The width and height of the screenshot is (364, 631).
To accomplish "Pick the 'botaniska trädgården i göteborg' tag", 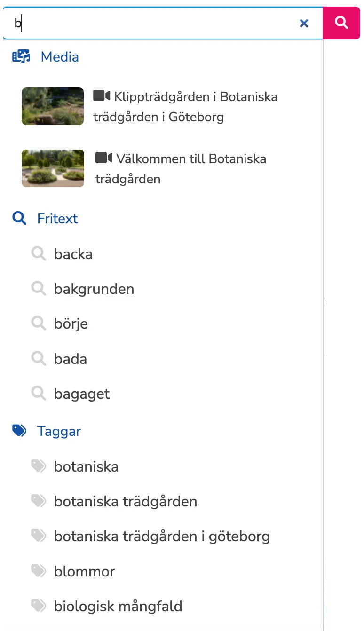I will tap(162, 536).
